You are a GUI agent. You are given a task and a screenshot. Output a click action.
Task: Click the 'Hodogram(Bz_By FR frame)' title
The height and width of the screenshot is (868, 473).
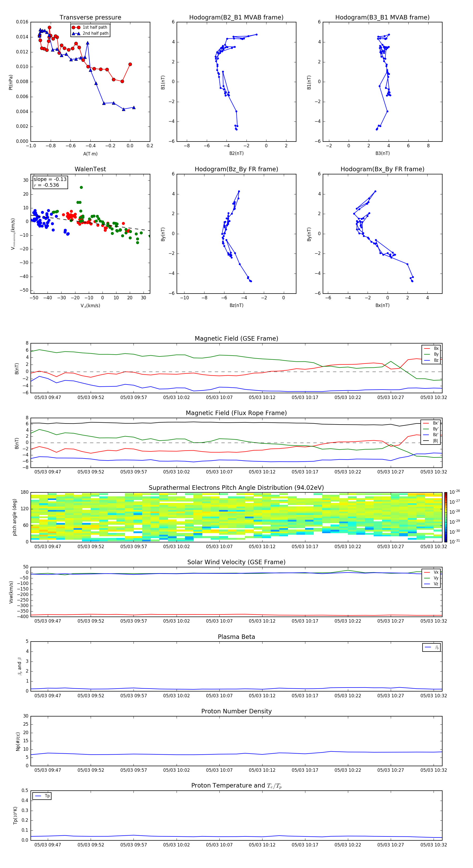click(236, 169)
